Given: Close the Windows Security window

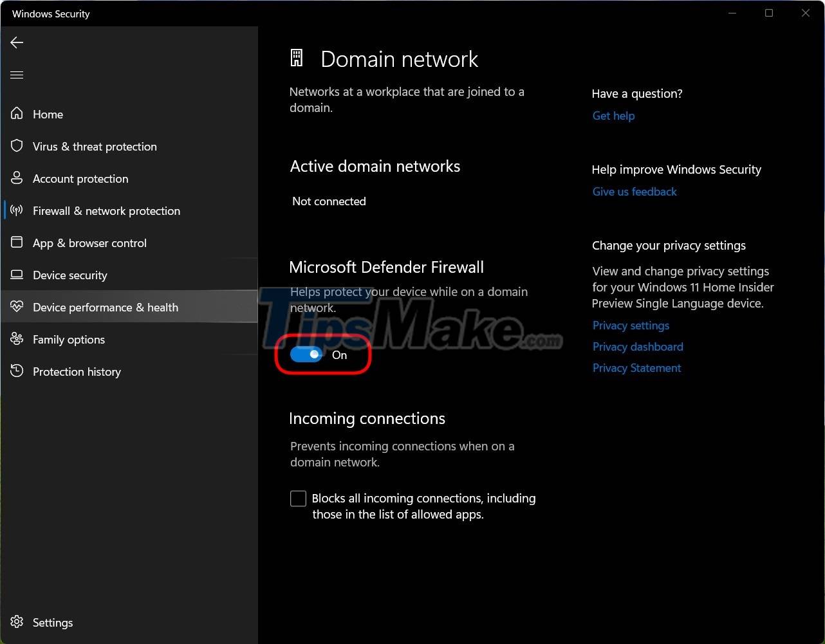Looking at the screenshot, I should [806, 13].
